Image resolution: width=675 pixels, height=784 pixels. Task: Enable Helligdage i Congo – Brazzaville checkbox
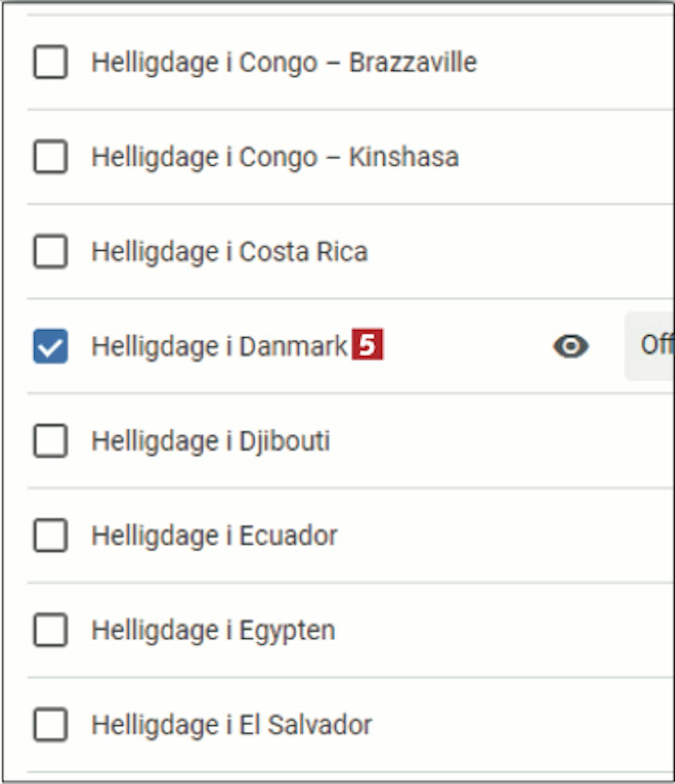(51, 62)
